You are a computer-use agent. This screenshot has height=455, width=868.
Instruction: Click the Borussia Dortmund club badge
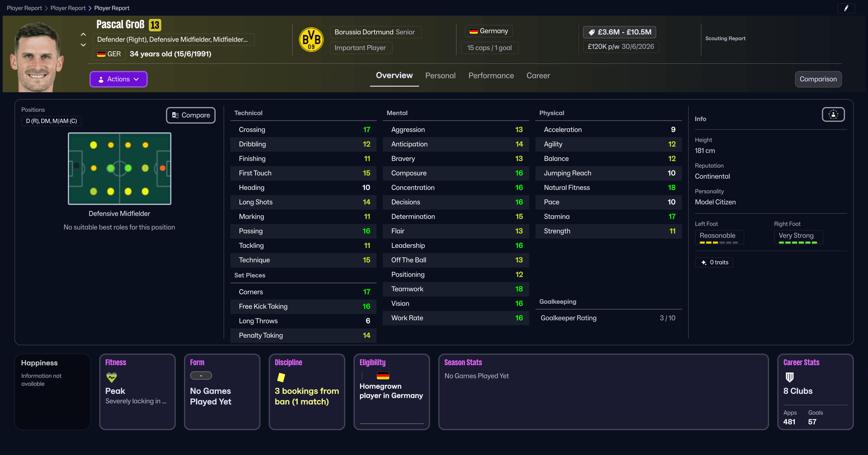tap(311, 39)
